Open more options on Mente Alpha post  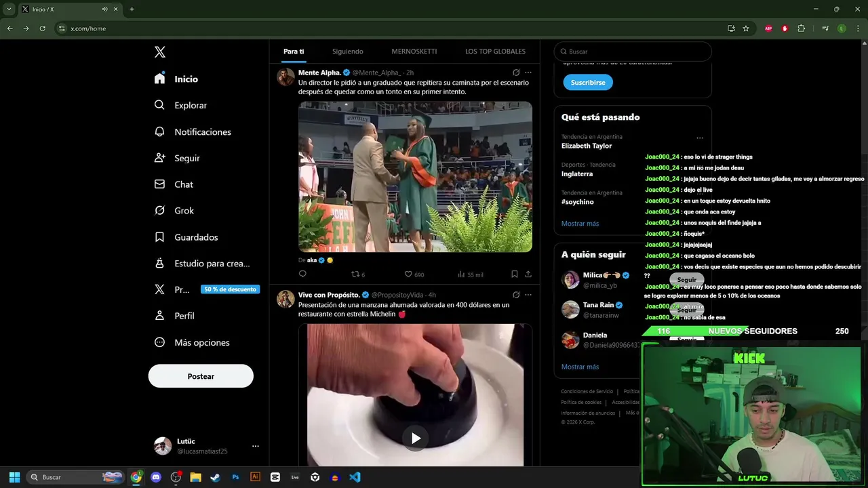(528, 73)
